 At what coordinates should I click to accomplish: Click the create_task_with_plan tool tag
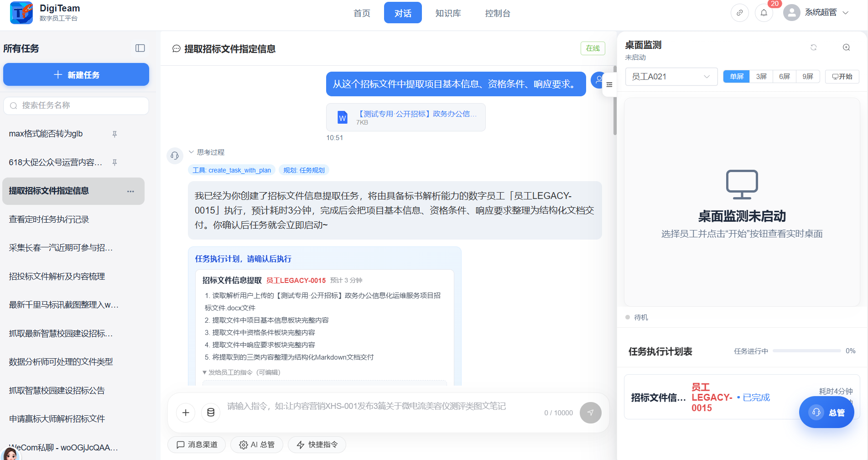click(232, 170)
